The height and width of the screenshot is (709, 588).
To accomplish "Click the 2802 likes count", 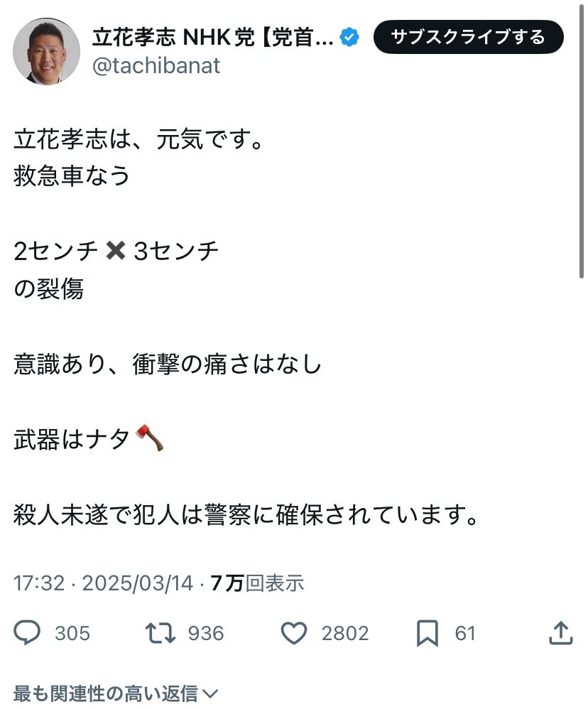I will (345, 633).
